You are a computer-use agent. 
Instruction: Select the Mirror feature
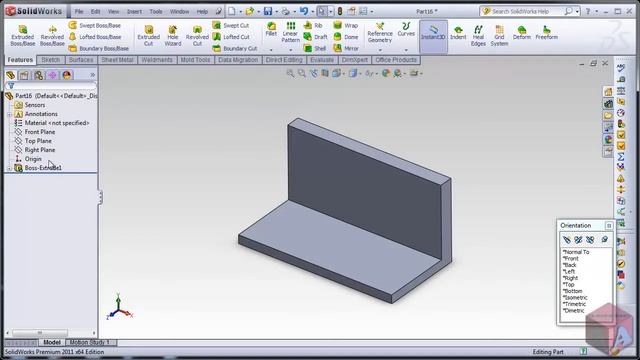pos(346,48)
